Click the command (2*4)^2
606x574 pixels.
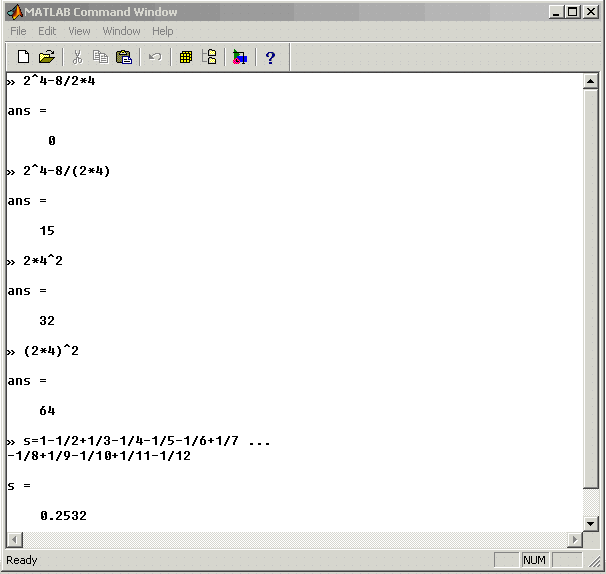(51, 351)
